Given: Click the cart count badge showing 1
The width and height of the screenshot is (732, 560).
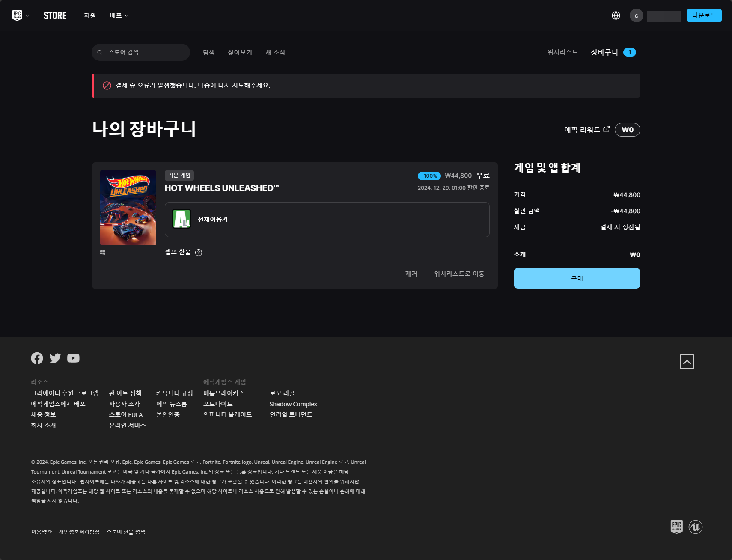Looking at the screenshot, I should pos(630,52).
